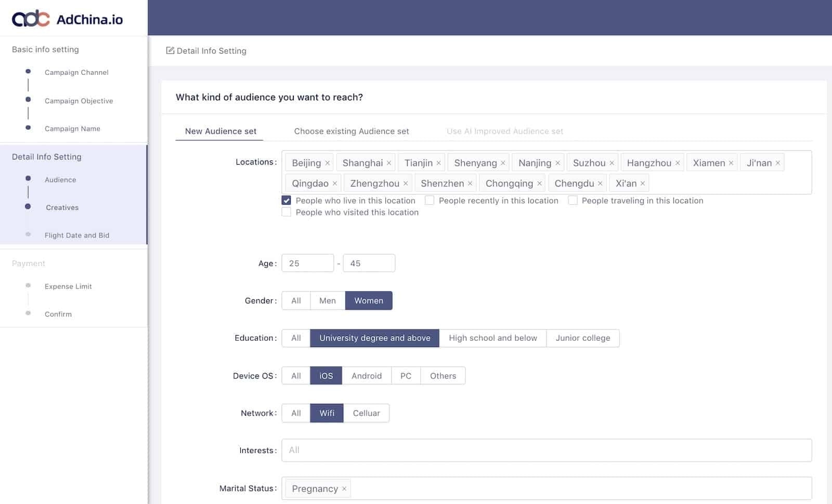Image resolution: width=832 pixels, height=504 pixels.
Task: Click the Audience step dot indicator
Action: point(28,178)
